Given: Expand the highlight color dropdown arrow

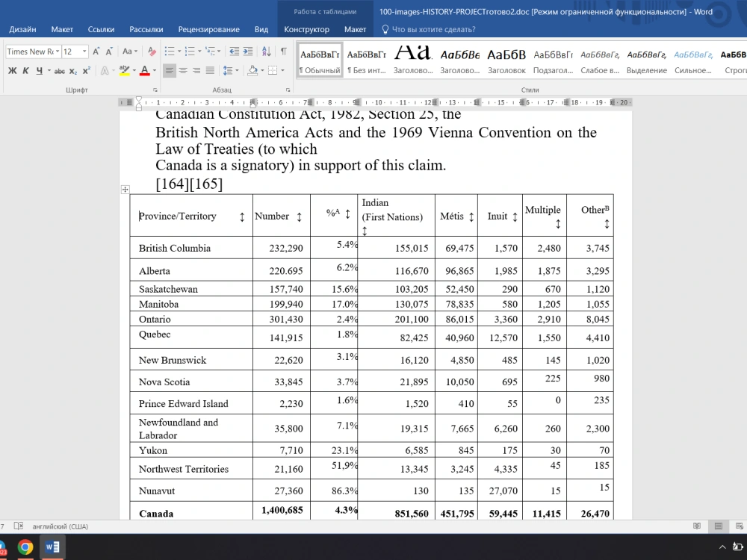Looking at the screenshot, I should click(x=134, y=71).
